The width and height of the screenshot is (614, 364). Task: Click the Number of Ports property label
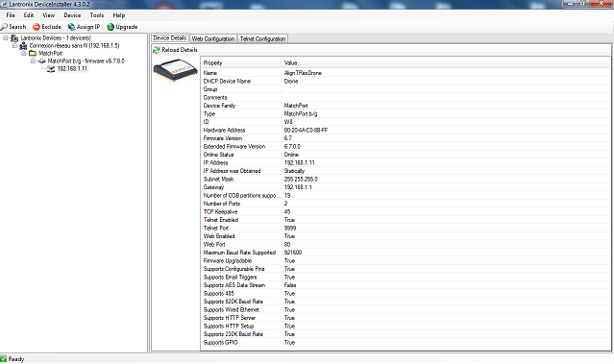click(222, 204)
